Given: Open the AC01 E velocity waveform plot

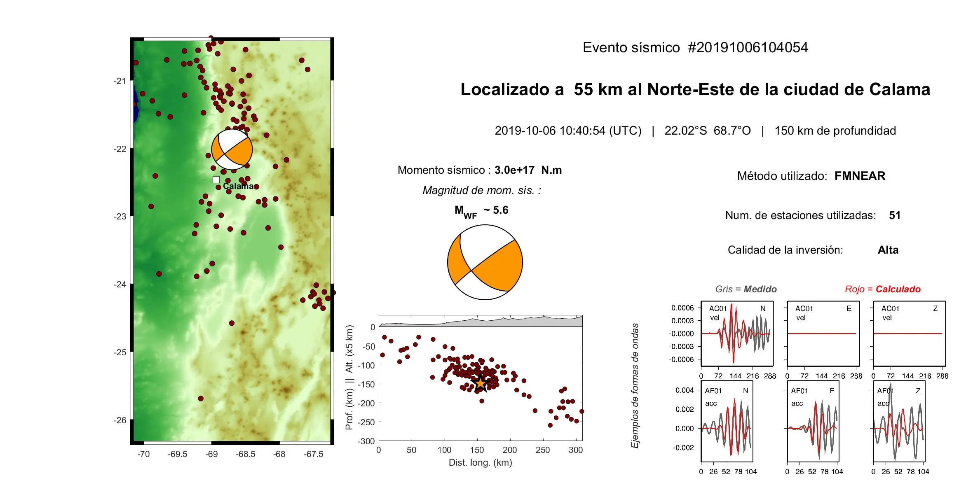Looking at the screenshot, I should click(823, 333).
